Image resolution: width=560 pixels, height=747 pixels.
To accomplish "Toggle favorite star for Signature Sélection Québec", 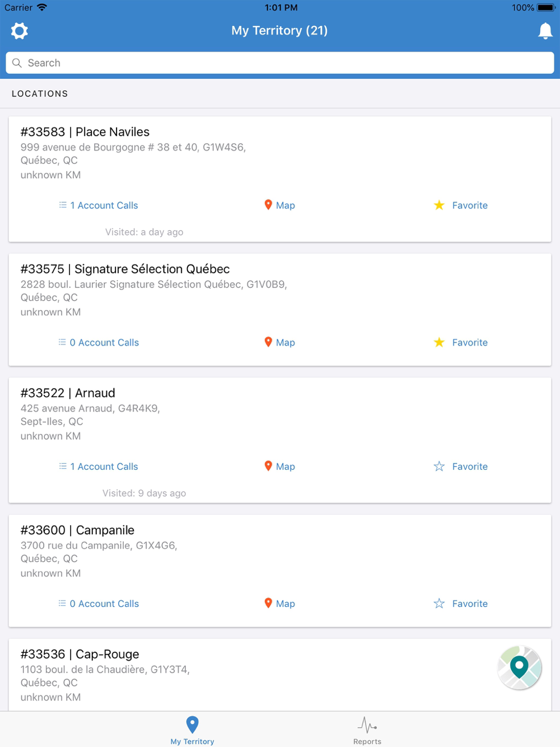I will click(439, 342).
